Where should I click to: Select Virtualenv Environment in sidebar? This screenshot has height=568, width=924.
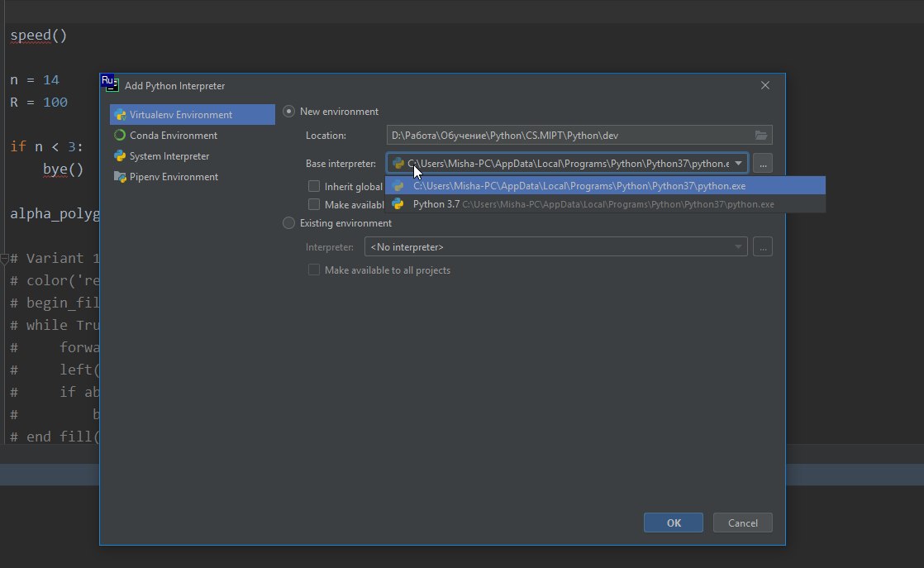192,114
